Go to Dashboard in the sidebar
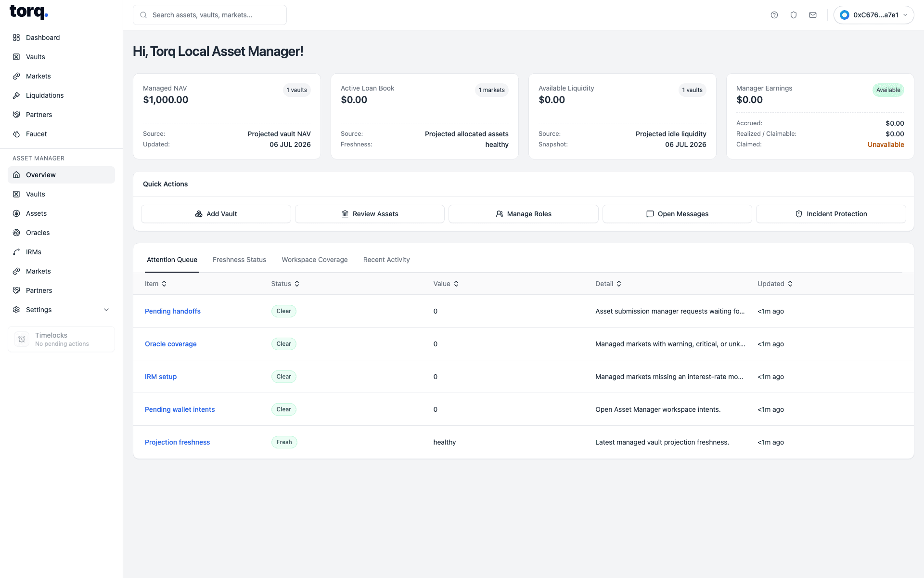The width and height of the screenshot is (924, 578). tap(61, 38)
